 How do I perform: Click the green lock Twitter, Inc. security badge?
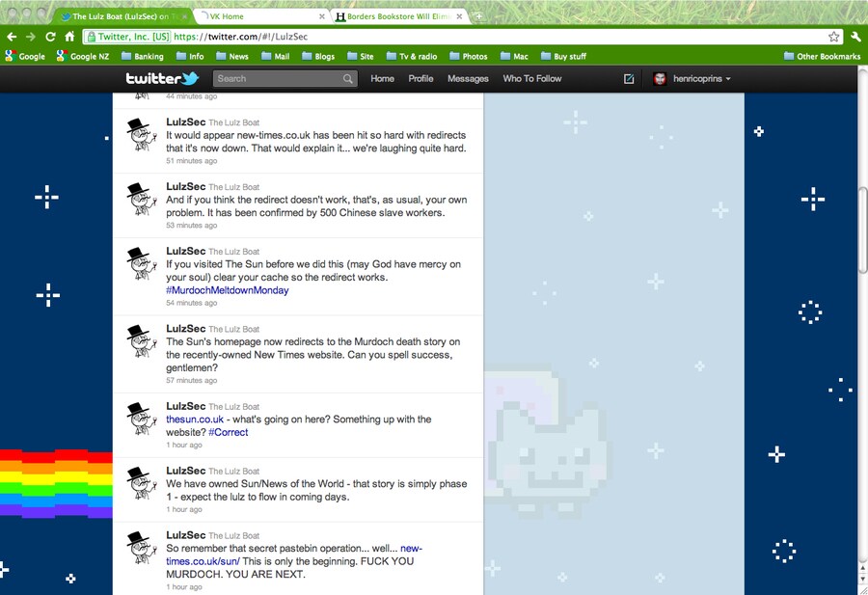128,37
